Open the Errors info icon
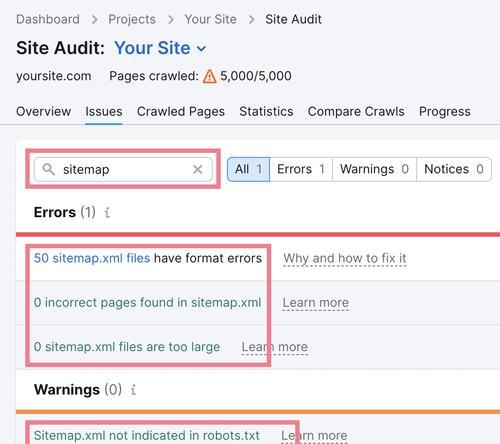The image size is (500, 444). pos(107,212)
